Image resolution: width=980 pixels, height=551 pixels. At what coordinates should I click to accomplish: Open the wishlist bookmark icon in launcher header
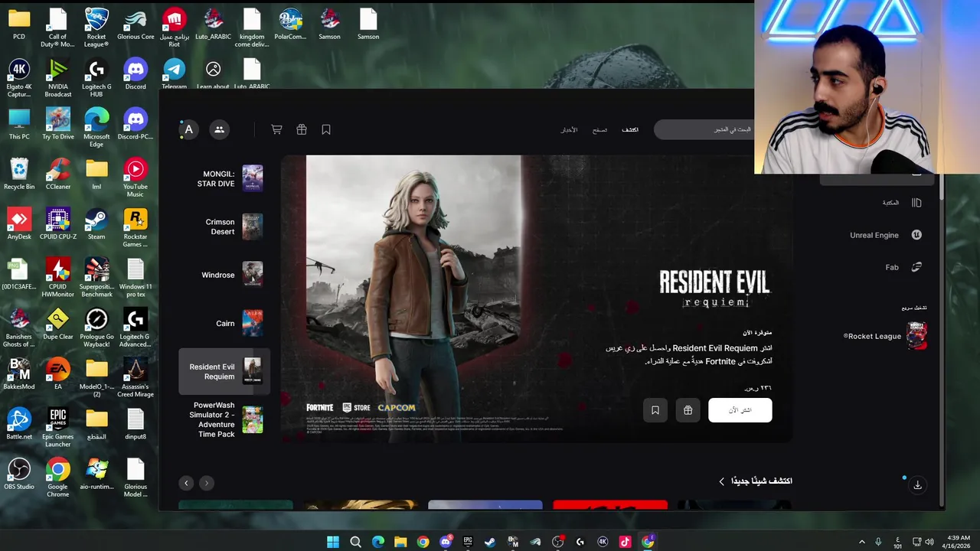point(326,130)
